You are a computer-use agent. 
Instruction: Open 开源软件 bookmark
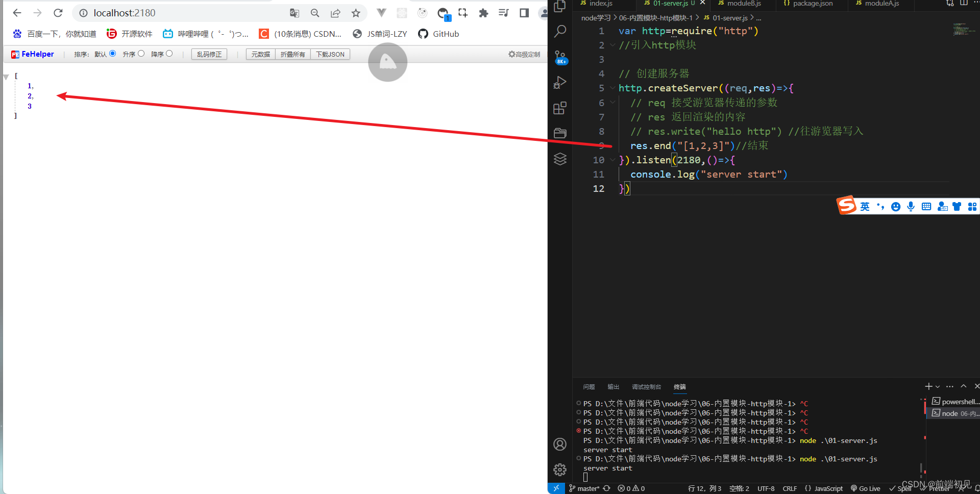click(x=130, y=34)
